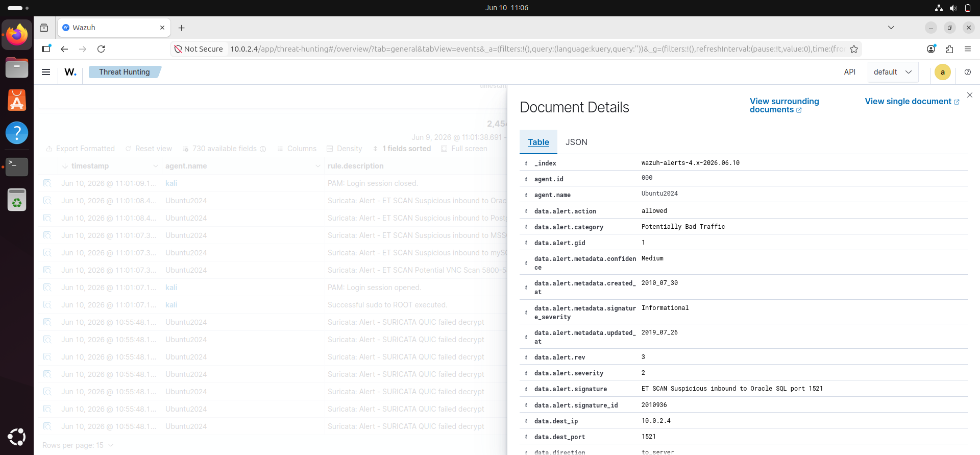Open Files from the dock

[x=17, y=67]
